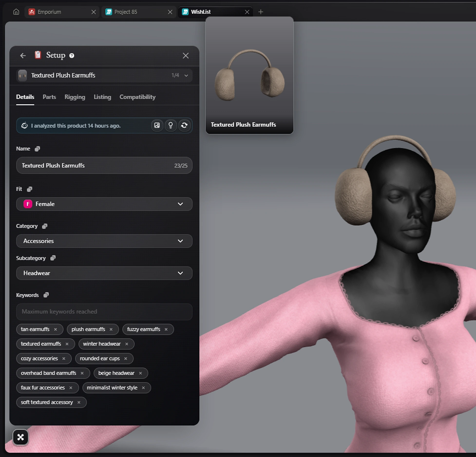This screenshot has height=457, width=476.
Task: Click the lightbulb suggestions icon
Action: 171,125
